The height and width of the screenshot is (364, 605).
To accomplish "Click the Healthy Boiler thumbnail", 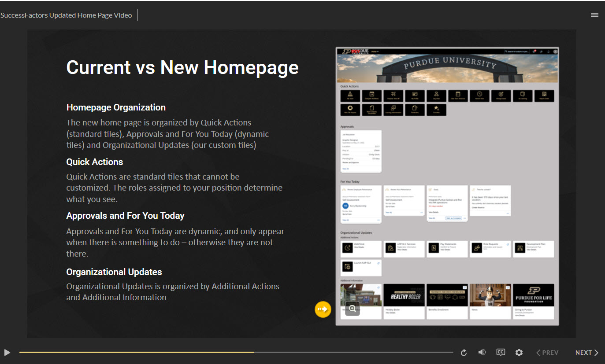I will tap(404, 296).
